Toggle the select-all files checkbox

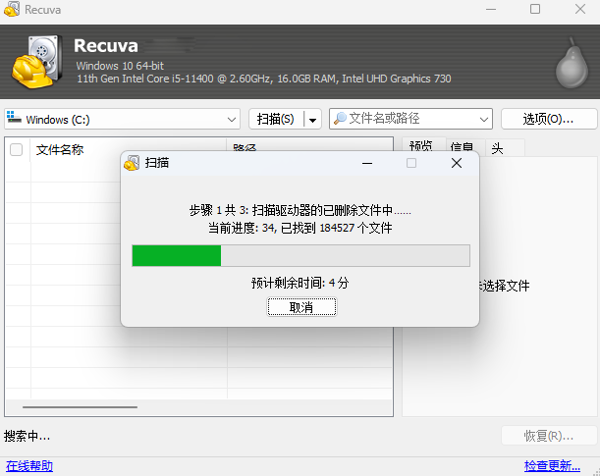16,150
